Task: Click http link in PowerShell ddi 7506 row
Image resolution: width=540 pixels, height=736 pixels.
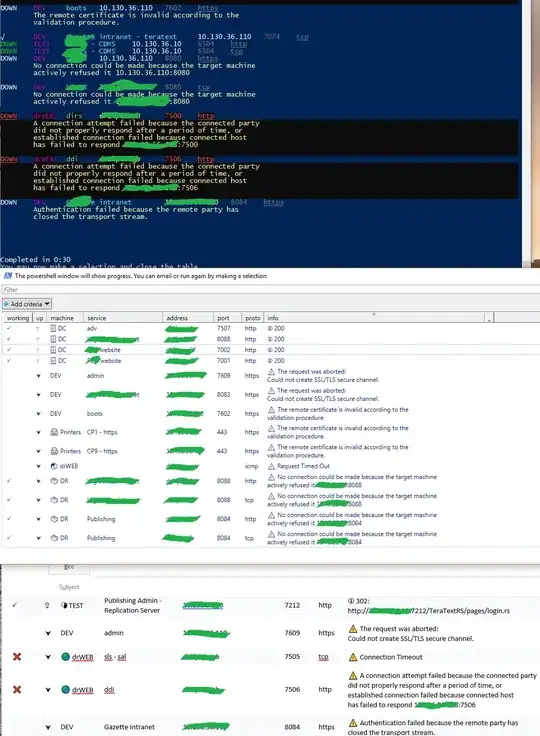Action: (206, 159)
